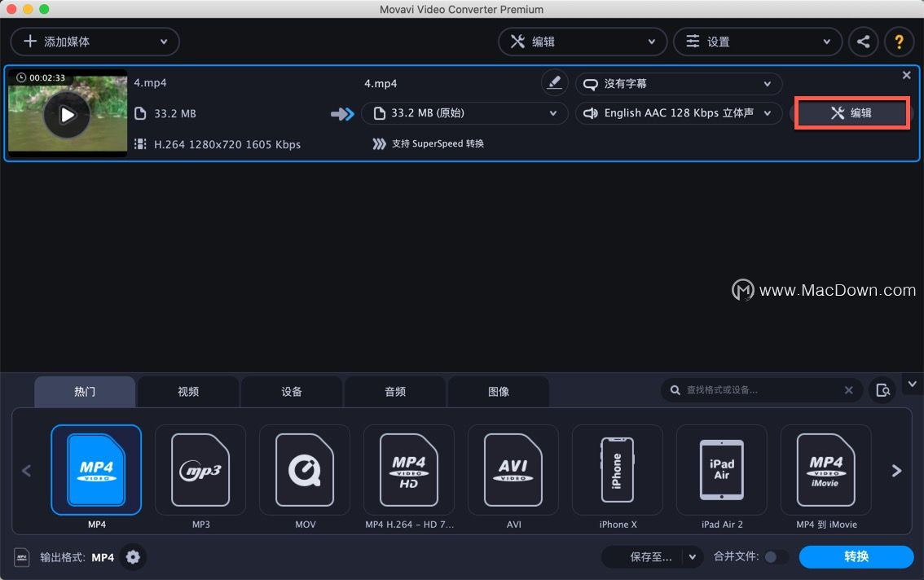Switch to the 视频 video tab

click(188, 391)
